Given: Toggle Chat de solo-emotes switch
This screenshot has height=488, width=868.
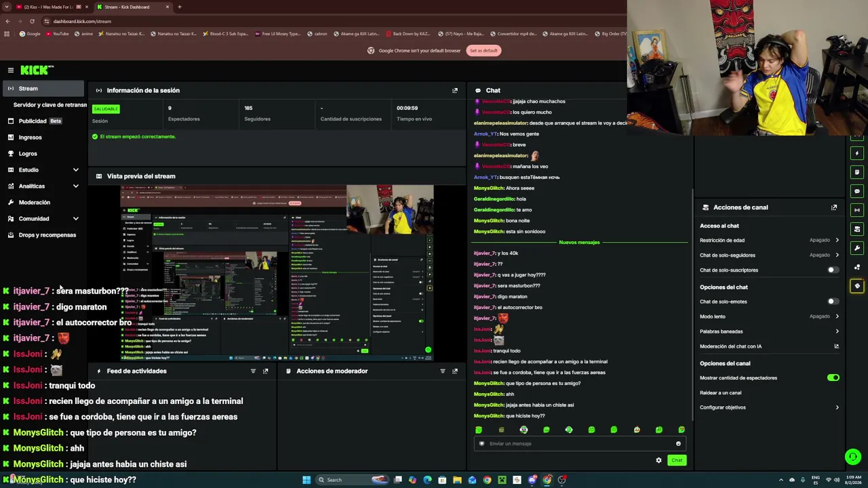Looking at the screenshot, I should point(833,302).
